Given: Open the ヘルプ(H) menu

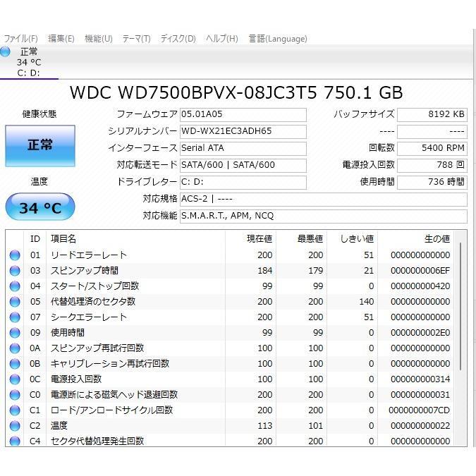Looking at the screenshot, I should [222, 39].
